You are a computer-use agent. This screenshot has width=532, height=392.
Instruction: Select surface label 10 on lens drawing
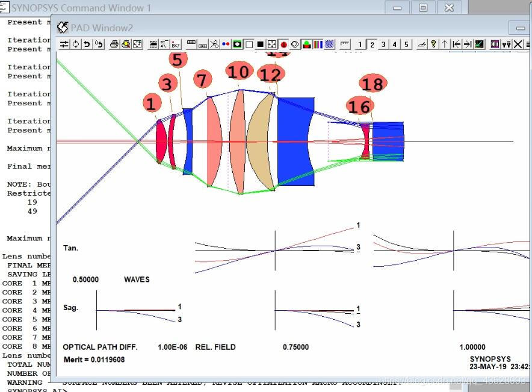point(239,72)
